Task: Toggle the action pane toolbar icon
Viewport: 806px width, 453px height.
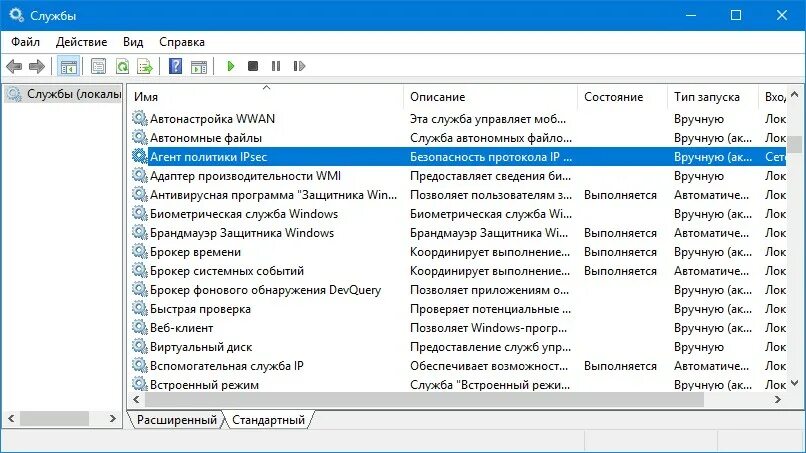Action: coord(199,66)
